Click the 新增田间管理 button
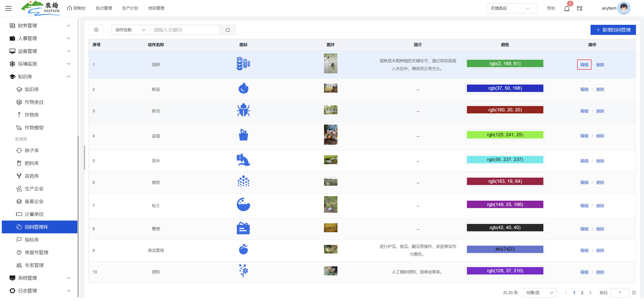644x302 pixels. 613,30
